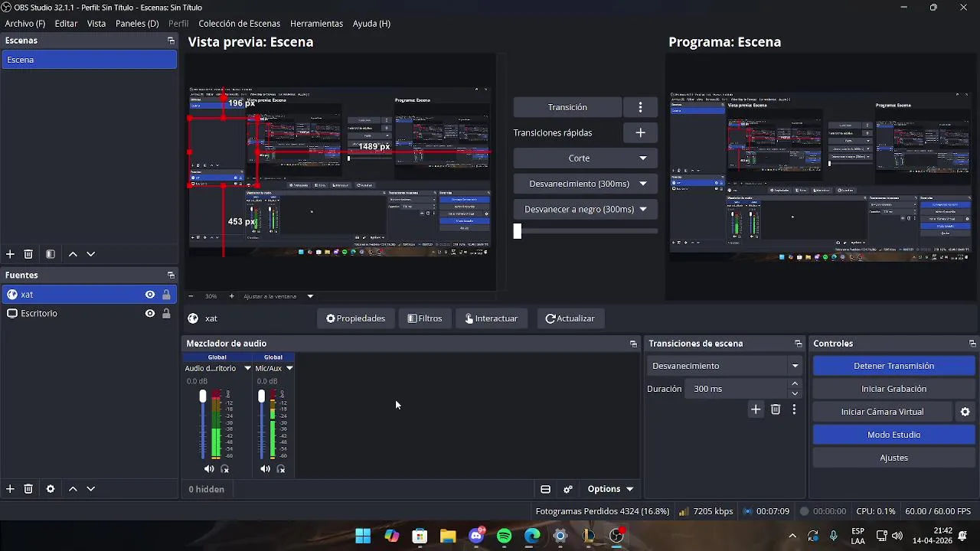
Task: Move the scene up in Escenas list
Action: 73,254
